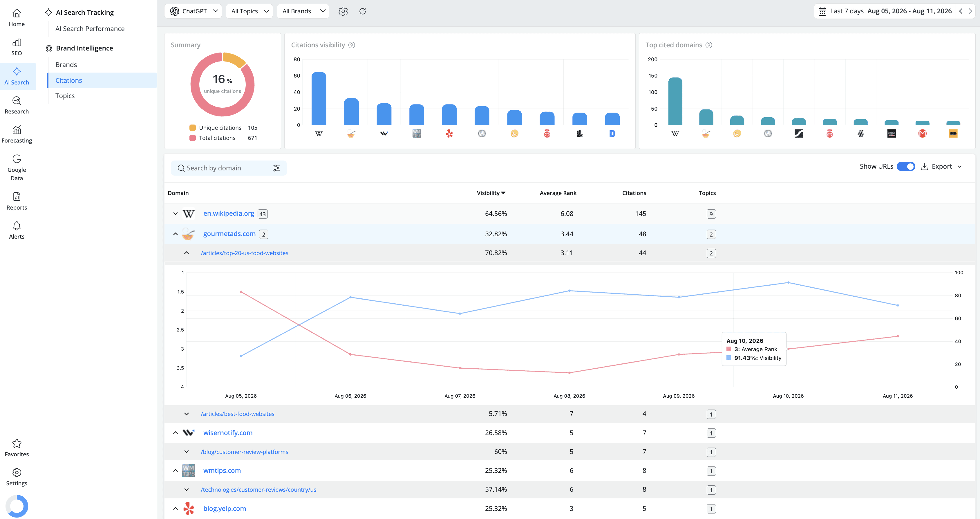Viewport: 980px width, 519px height.
Task: Click the Topics column header
Action: [707, 193]
